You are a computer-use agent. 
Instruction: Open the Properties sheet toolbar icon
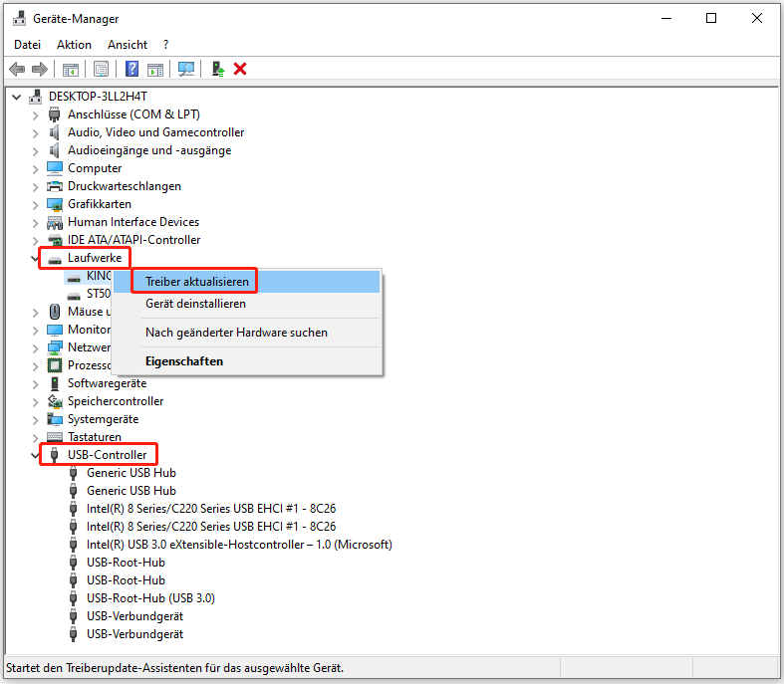point(101,69)
